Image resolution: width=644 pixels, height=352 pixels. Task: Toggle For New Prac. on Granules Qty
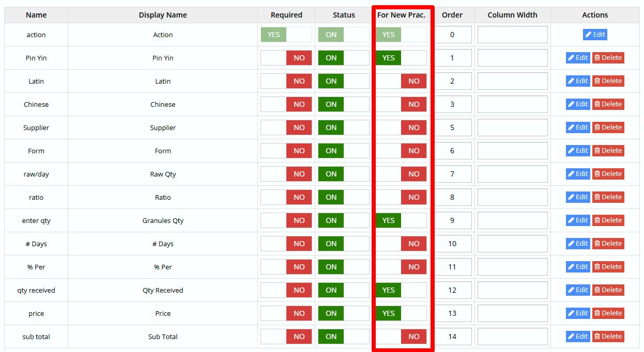[x=401, y=220]
